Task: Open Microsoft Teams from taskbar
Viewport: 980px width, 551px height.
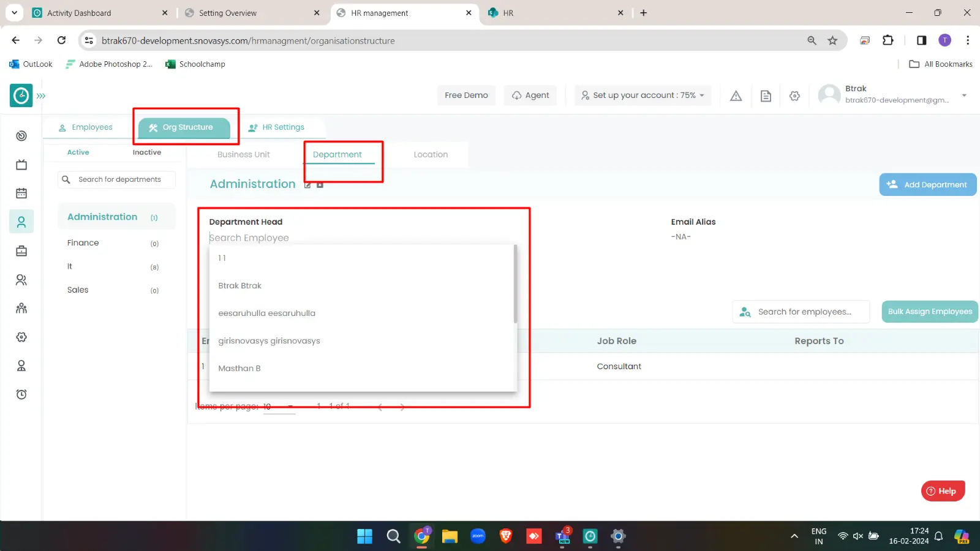Action: pyautogui.click(x=562, y=536)
